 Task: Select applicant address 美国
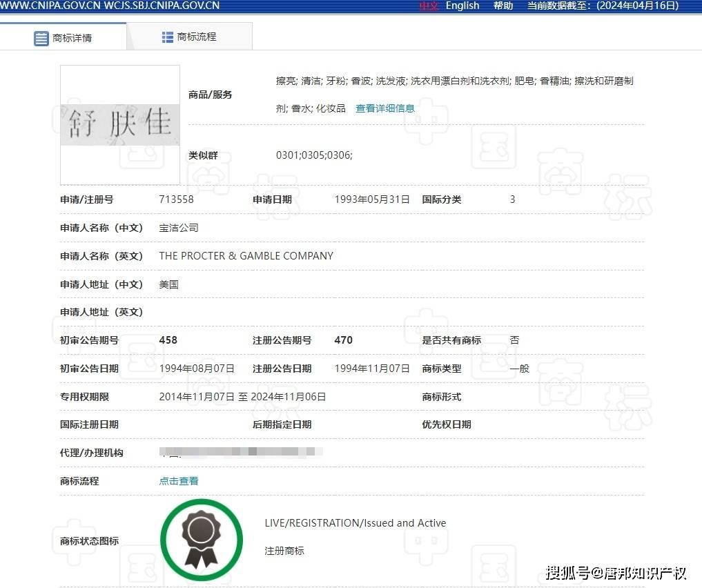click(169, 284)
